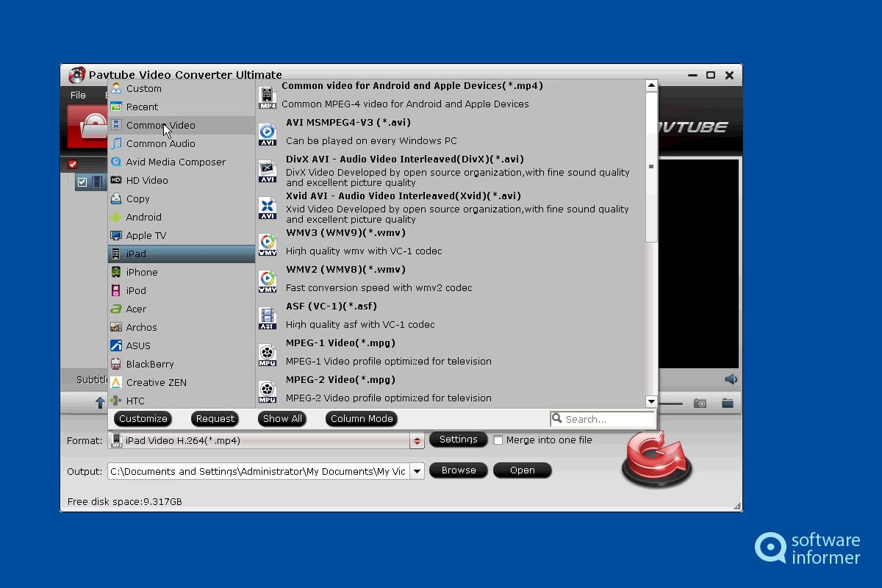Open the Recent formats category

[x=182, y=107]
